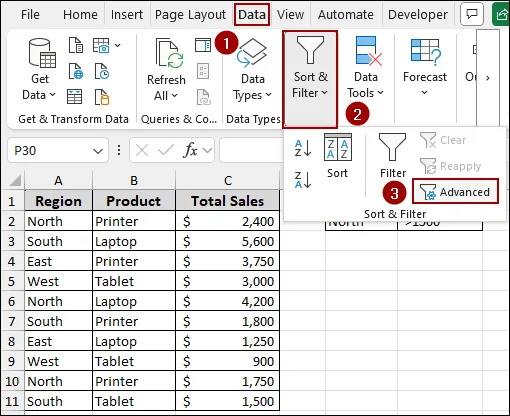Click the formula bar Enter checkmark
Viewport: 510px width, 416px height.
tap(165, 151)
